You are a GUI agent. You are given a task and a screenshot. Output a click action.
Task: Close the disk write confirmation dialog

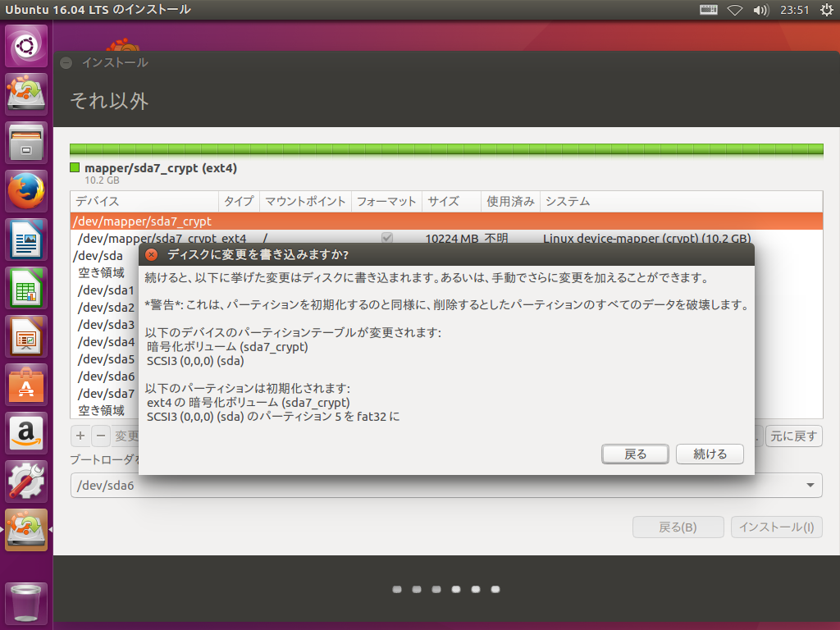(152, 254)
